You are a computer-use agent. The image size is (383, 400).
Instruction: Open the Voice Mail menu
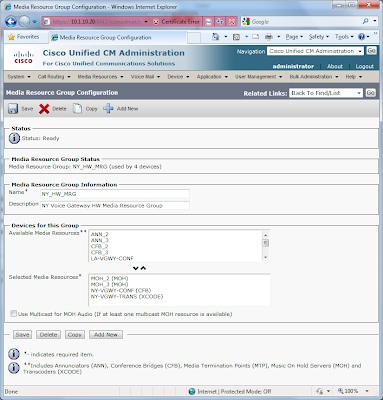coord(145,77)
